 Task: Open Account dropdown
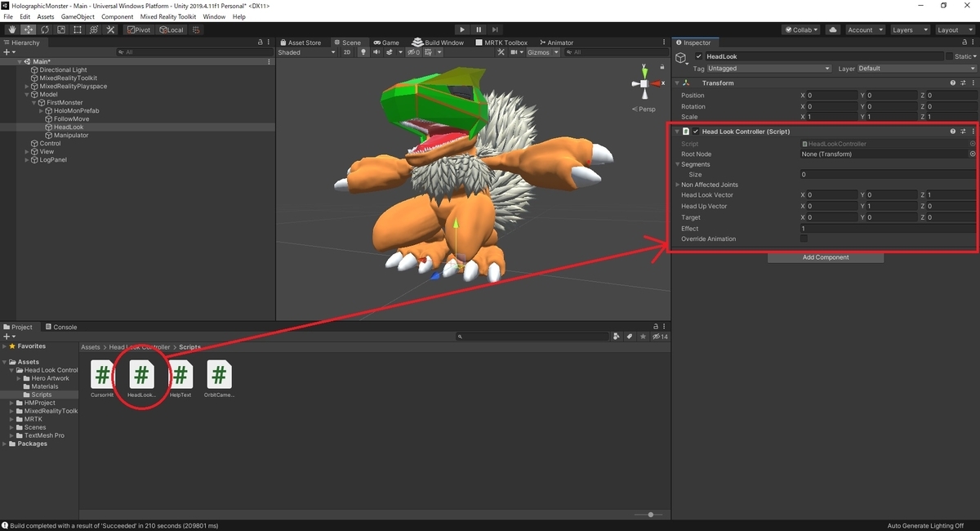coord(865,29)
